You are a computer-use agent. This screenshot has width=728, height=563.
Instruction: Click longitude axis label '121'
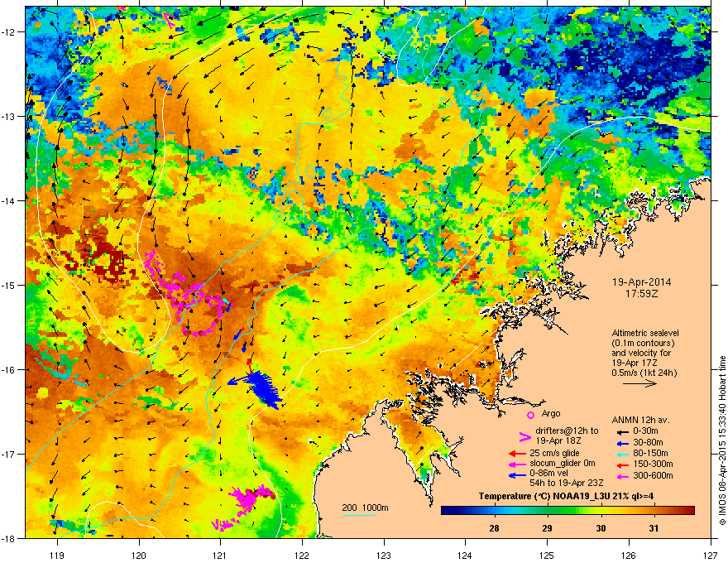pos(220,555)
